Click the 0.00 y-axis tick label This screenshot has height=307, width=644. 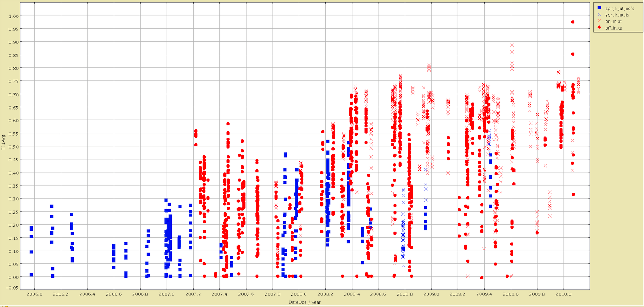pyautogui.click(x=14, y=277)
